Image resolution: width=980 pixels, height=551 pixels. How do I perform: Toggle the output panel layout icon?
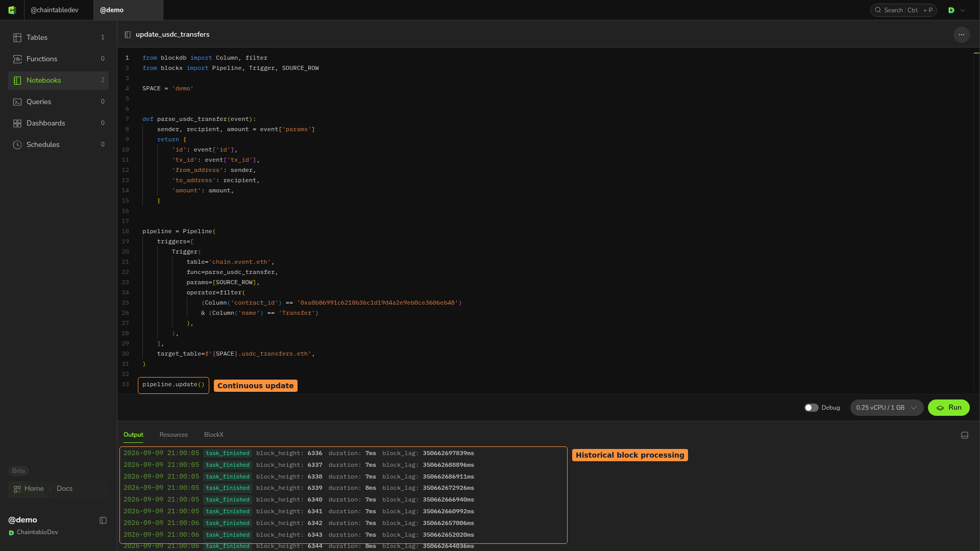coord(965,435)
